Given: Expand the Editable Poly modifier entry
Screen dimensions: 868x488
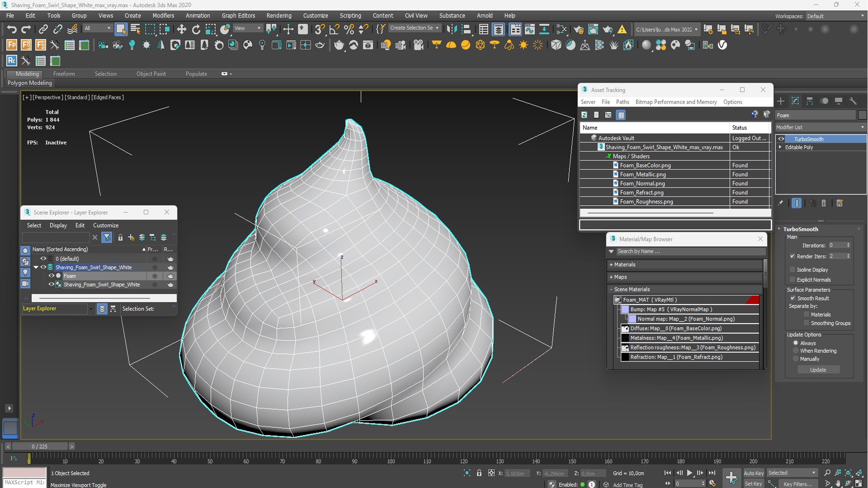Looking at the screenshot, I should tap(780, 147).
